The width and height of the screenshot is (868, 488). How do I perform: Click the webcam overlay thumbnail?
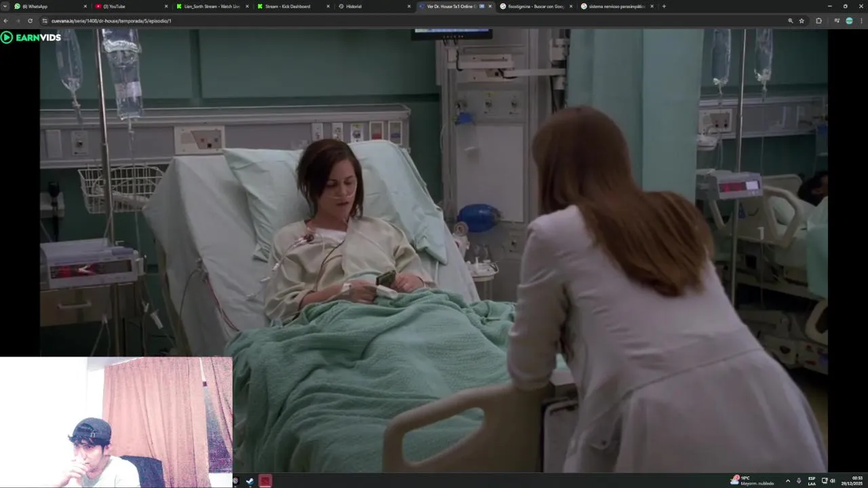tap(116, 422)
